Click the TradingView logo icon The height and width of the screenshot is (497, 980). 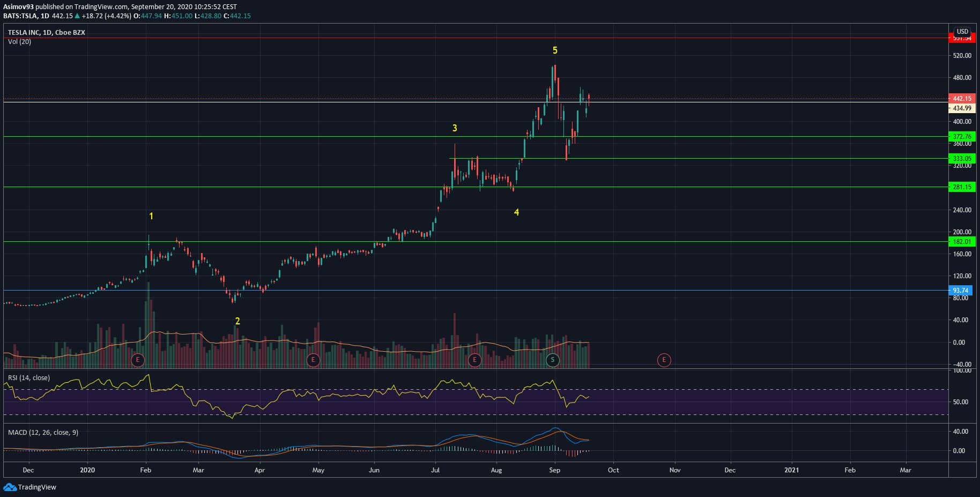click(x=10, y=487)
